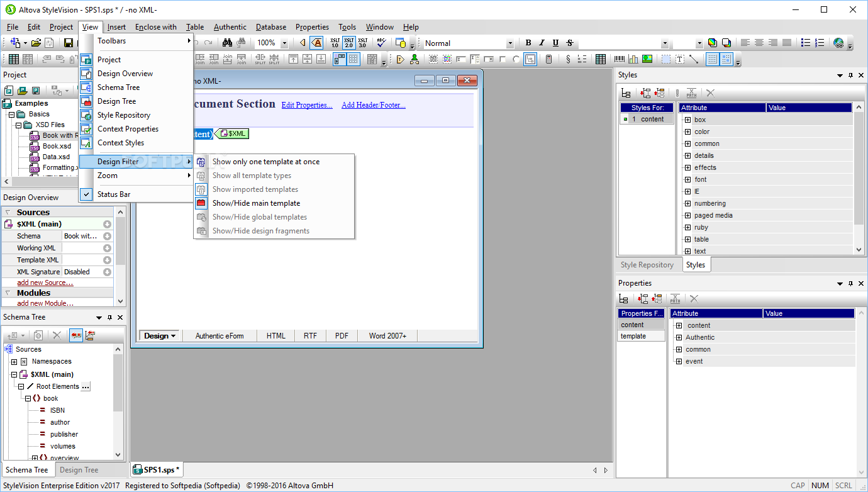Image resolution: width=868 pixels, height=492 pixels.
Task: Click the add new Source link
Action: pyautogui.click(x=45, y=282)
